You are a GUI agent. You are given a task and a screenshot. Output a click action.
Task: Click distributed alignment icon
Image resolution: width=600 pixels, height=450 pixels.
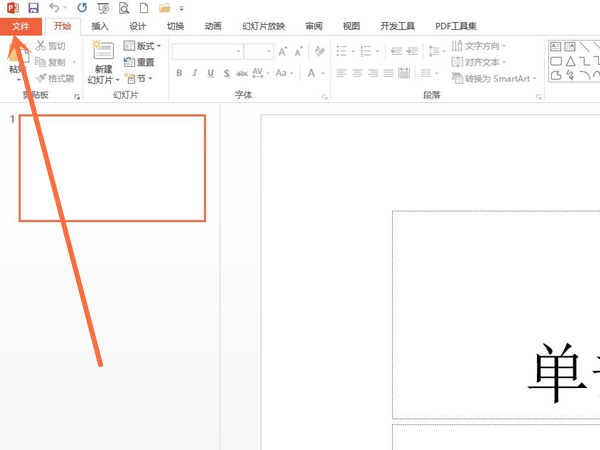pyautogui.click(x=404, y=73)
